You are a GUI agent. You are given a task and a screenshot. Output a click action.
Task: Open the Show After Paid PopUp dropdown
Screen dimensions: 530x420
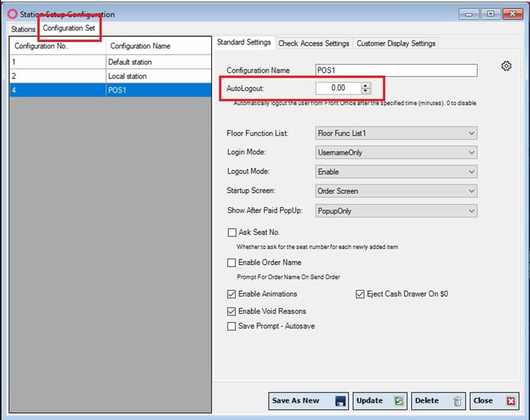click(x=396, y=211)
